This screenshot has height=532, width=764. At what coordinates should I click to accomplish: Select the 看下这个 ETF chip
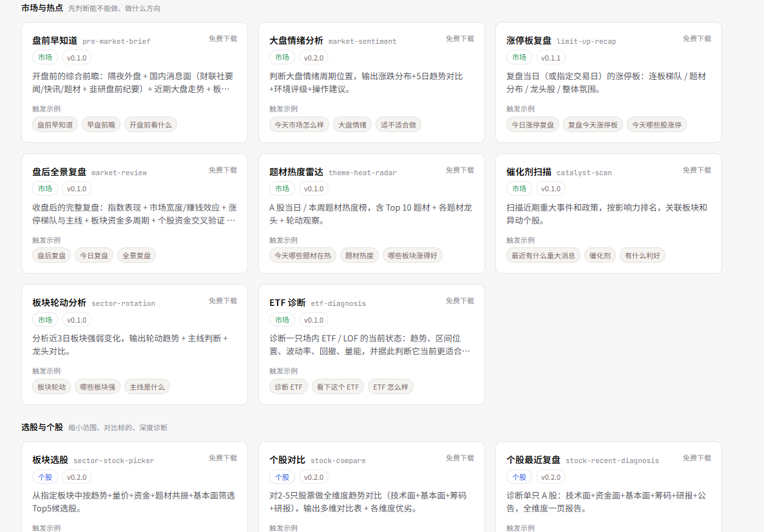tap(338, 387)
